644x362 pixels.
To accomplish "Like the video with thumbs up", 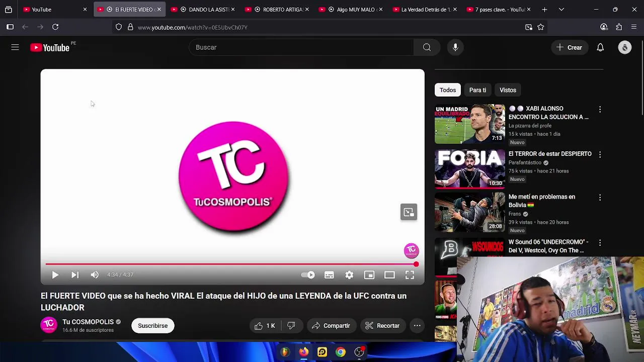I will 265,326.
